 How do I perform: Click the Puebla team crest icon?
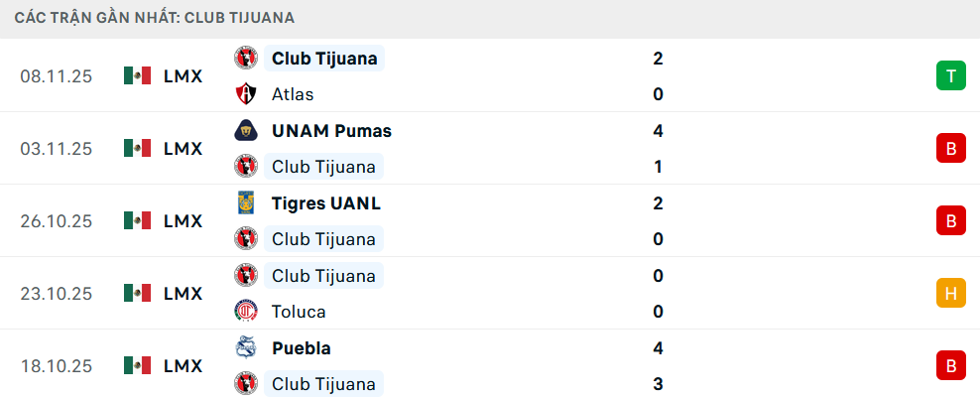click(245, 348)
